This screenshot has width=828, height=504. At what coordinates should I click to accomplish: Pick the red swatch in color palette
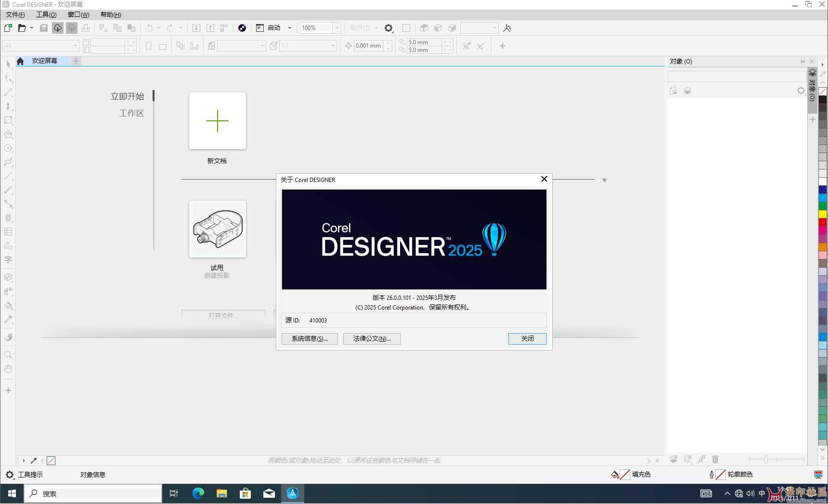(x=823, y=222)
